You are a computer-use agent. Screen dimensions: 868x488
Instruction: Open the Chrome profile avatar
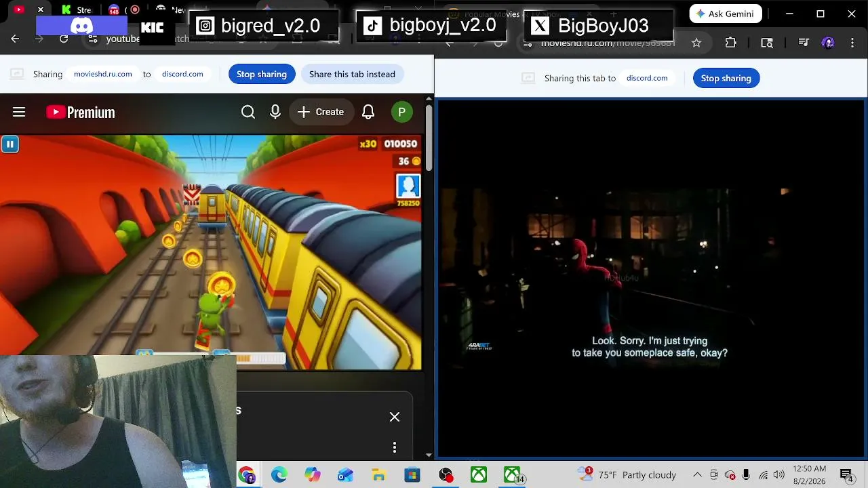[828, 43]
